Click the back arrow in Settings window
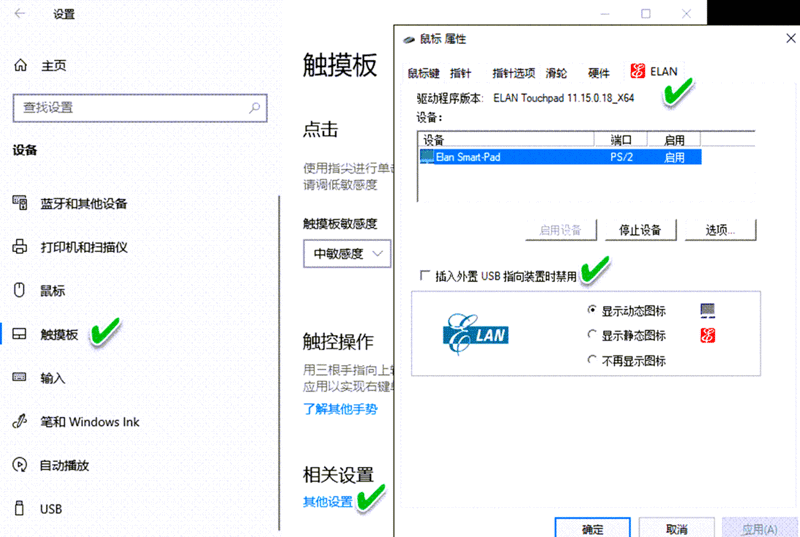This screenshot has height=537, width=800. click(20, 14)
